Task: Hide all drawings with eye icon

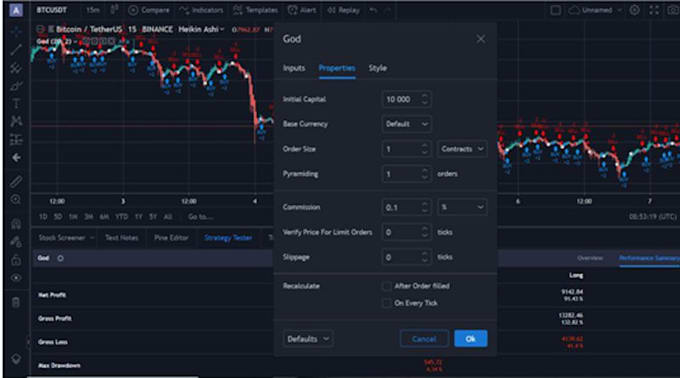Action: tap(16, 278)
